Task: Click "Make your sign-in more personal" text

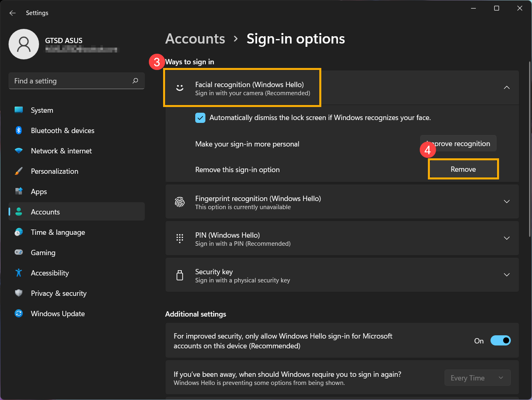Action: point(247,144)
